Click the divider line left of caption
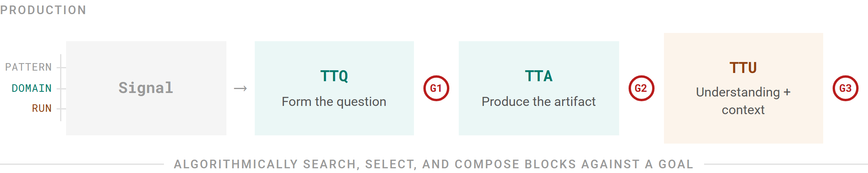 (82, 164)
